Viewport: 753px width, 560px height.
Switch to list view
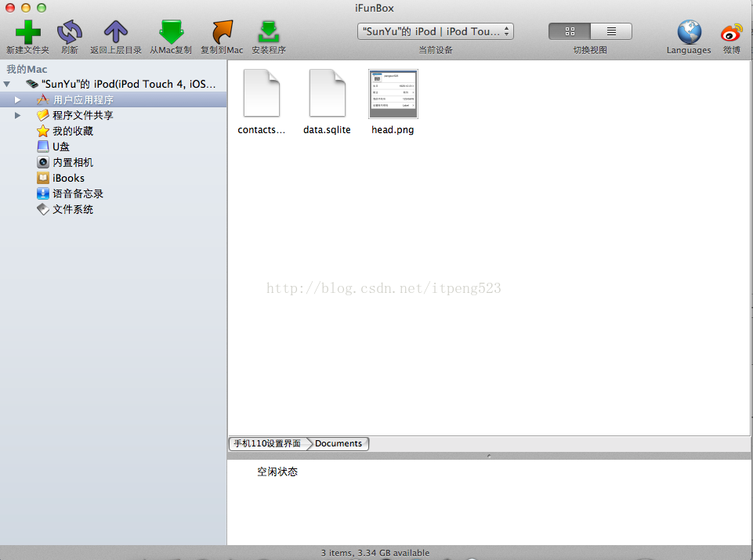(611, 31)
